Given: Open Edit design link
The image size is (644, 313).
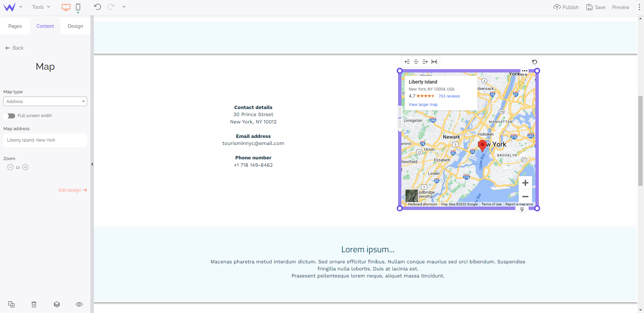Looking at the screenshot, I should click(x=73, y=190).
